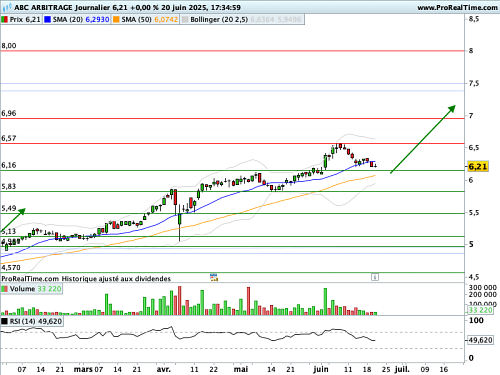This screenshot has width=500, height=375.
Task: Click the yellow 6,21 current price tag
Action: click(478, 166)
